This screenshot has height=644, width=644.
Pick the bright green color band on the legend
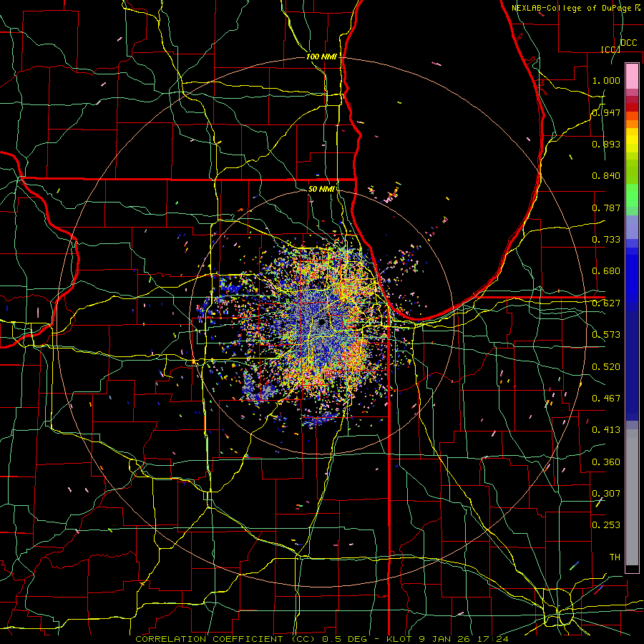tap(632, 195)
